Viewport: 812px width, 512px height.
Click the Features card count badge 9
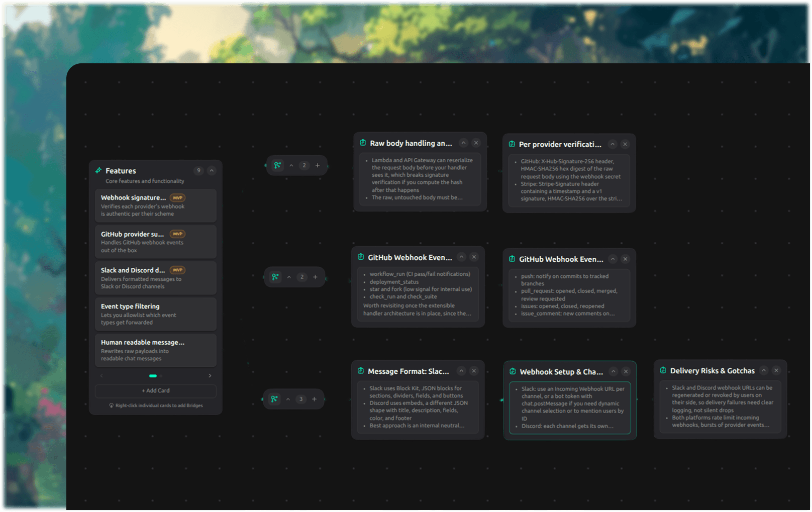[x=199, y=171]
